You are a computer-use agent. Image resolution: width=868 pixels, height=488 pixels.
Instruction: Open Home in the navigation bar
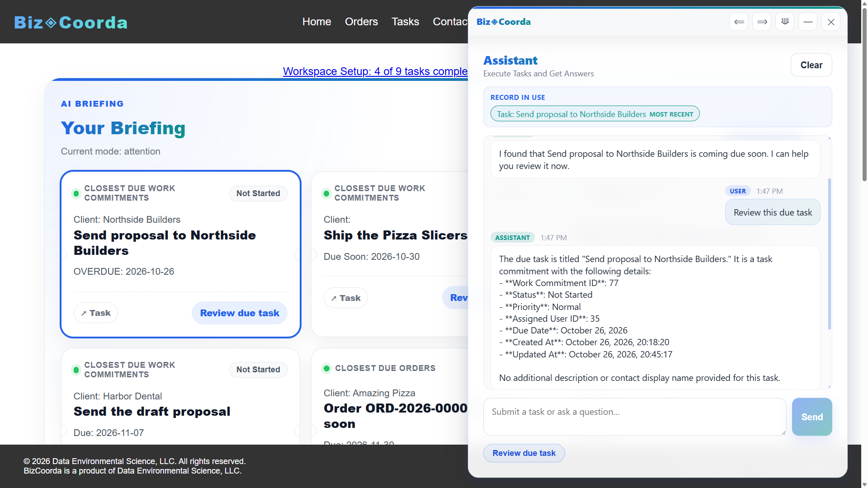[316, 22]
